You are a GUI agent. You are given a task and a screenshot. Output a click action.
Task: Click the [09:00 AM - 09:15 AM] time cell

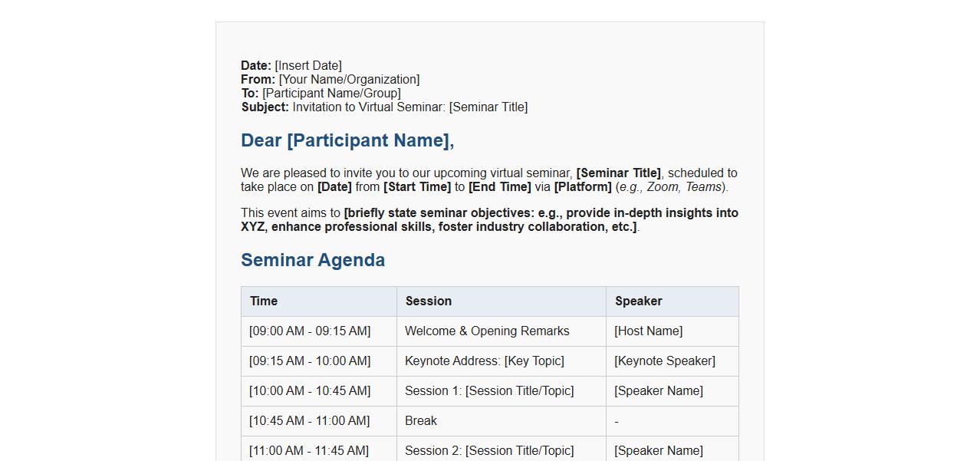pyautogui.click(x=310, y=331)
